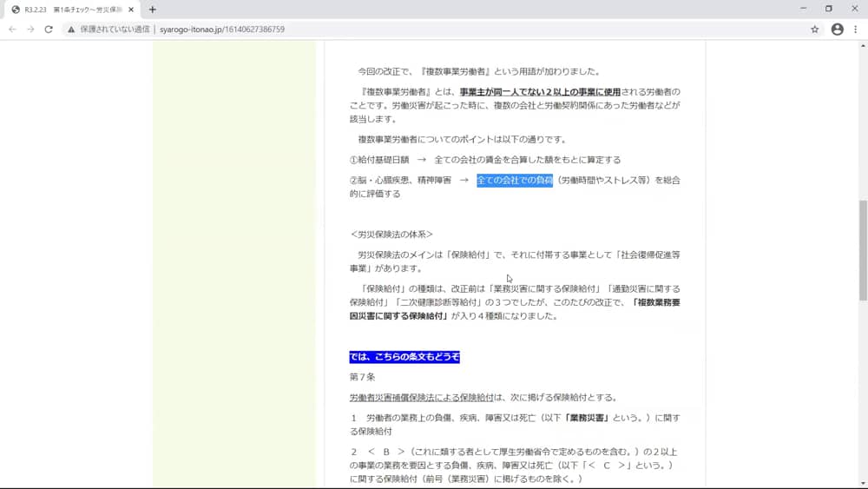Image resolution: width=868 pixels, height=489 pixels.
Task: Click the not-secure warning icon
Action: [x=71, y=30]
